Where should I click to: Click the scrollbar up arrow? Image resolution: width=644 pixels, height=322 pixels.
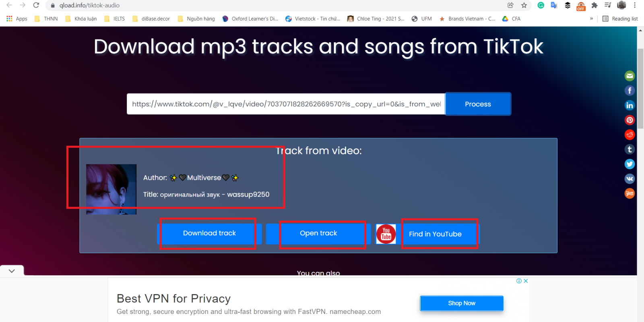[x=640, y=30]
